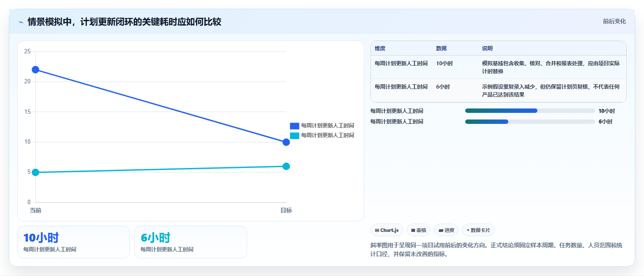Select the description starting 示例假设重复录入减少
644x276 pixels.
(x=551, y=90)
